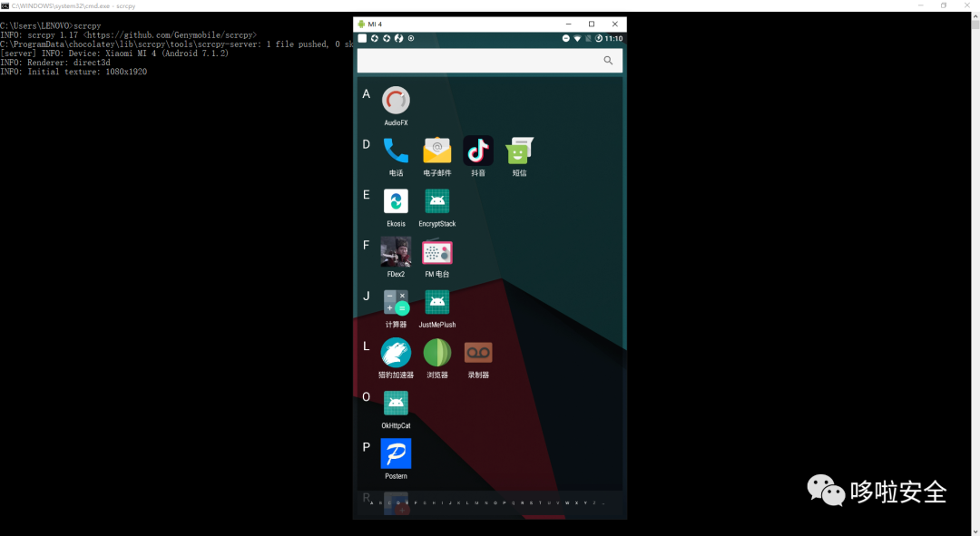Tap the 11:10 clock in status bar
Viewport: 980px width, 536px height.
point(613,39)
